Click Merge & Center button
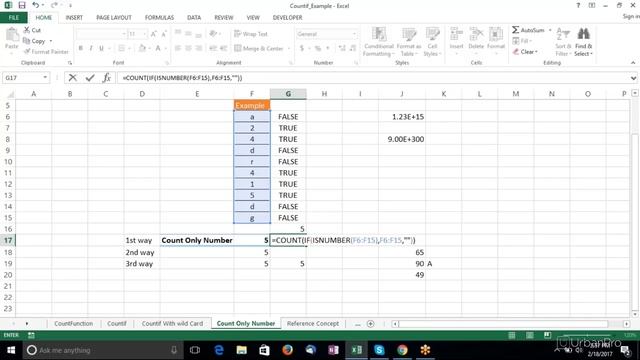The width and height of the screenshot is (640, 360). pyautogui.click(x=259, y=48)
